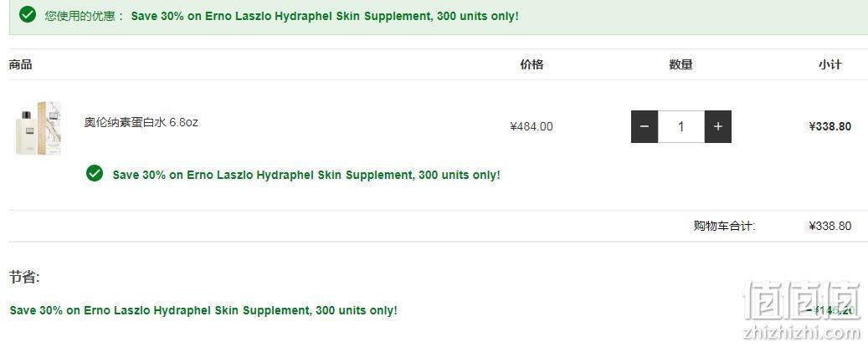This screenshot has width=868, height=347.
Task: Open the 奥伦纳素蛋白水 6.8oz product link
Action: pos(141,122)
